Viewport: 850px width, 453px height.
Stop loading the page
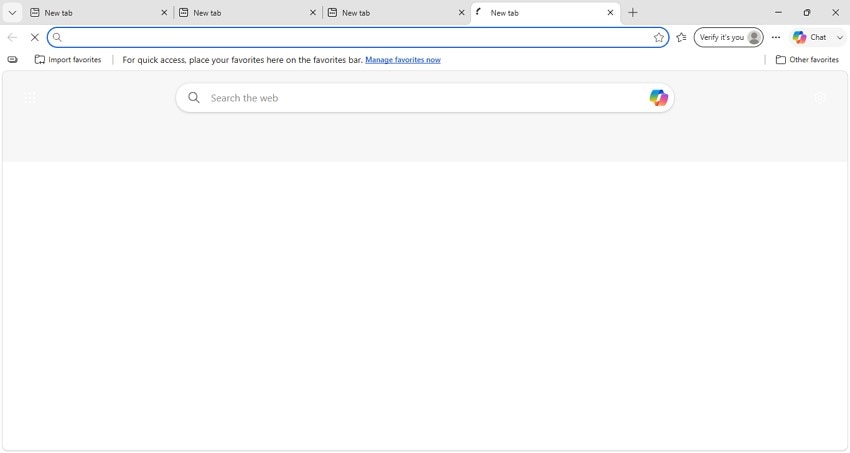[35, 37]
